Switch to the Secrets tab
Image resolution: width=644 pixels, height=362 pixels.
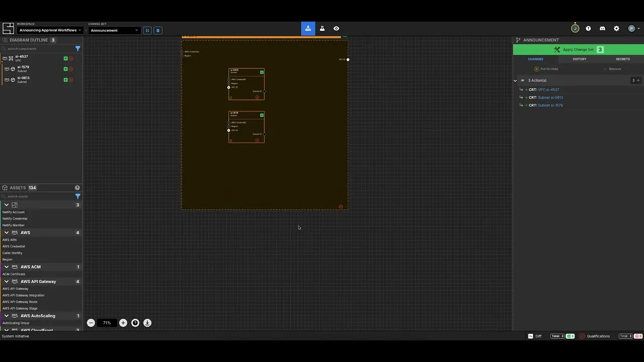(622, 59)
